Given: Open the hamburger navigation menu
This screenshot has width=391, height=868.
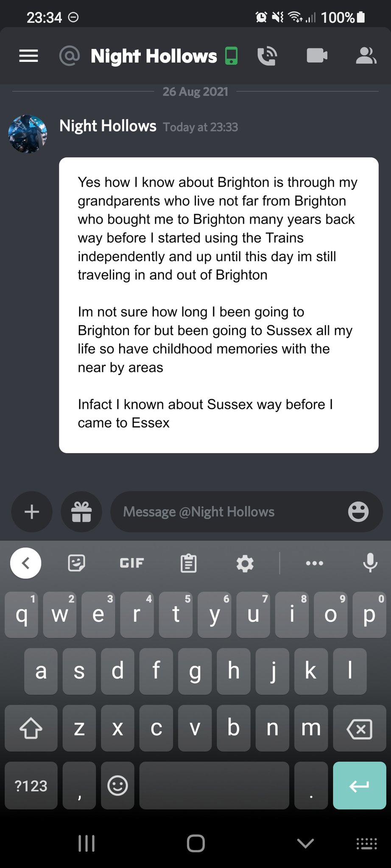Looking at the screenshot, I should click(x=29, y=56).
